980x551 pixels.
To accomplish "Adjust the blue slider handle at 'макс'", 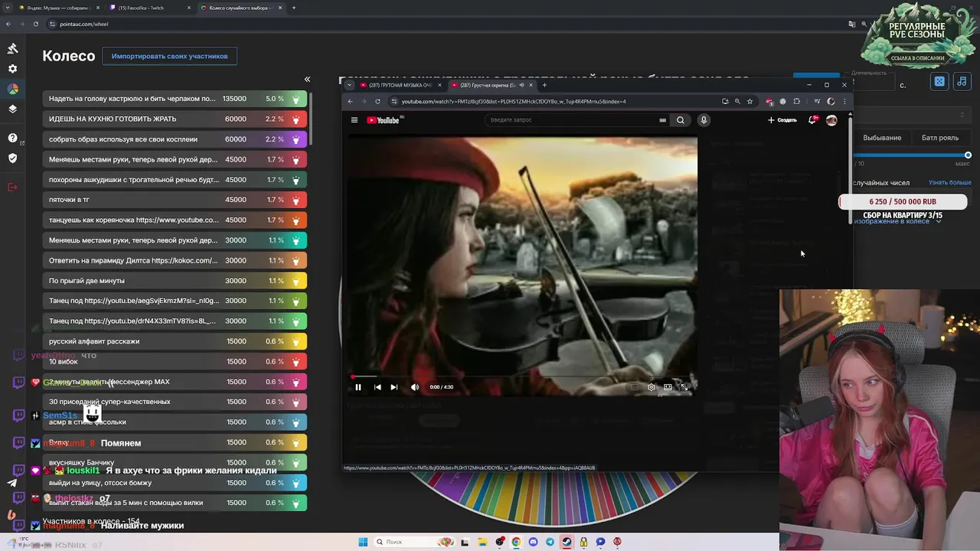I will [968, 155].
